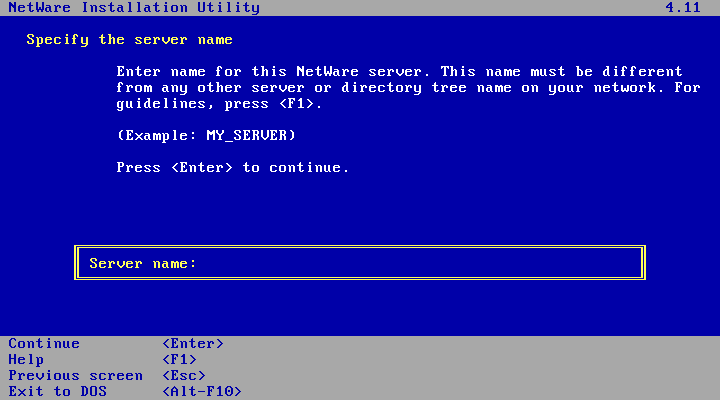Click the NetWare Installation Utility title
The width and height of the screenshot is (720, 400).
[x=134, y=8]
